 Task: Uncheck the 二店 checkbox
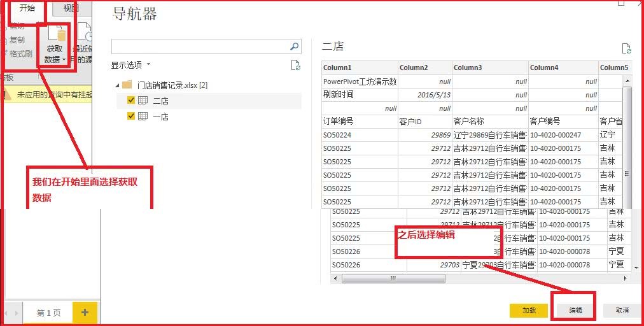[131, 100]
